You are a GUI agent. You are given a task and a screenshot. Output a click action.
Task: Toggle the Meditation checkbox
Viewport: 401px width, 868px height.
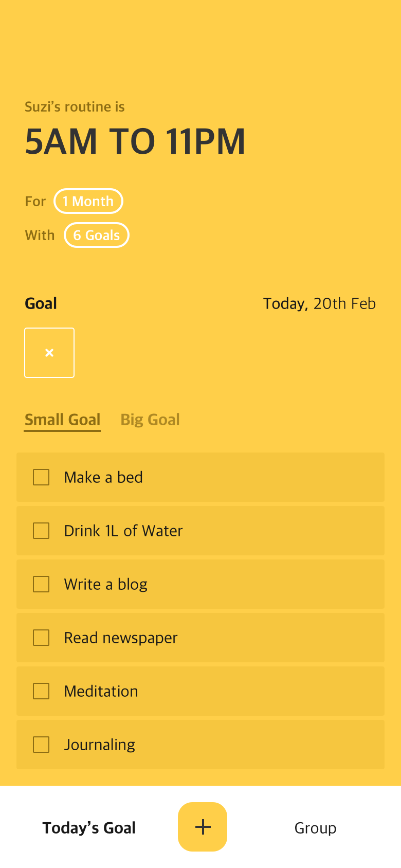coord(41,691)
